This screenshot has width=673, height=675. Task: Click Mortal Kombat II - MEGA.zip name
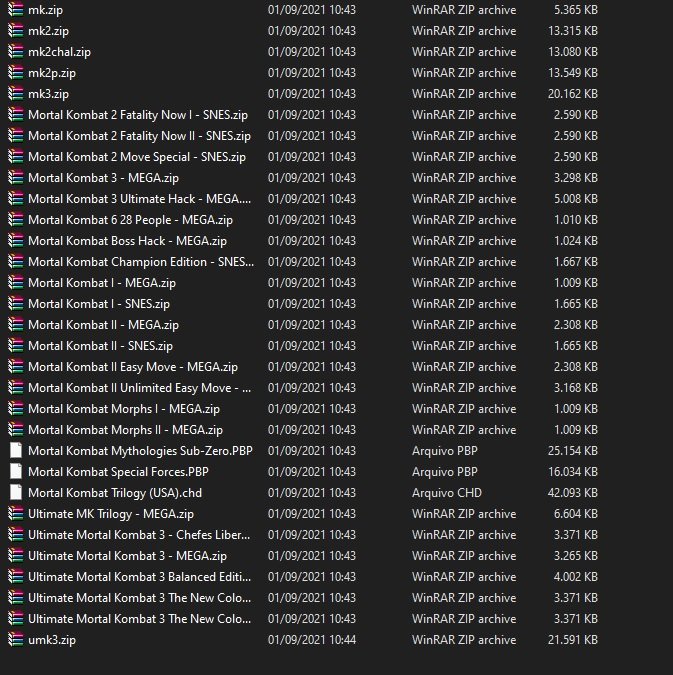(103, 325)
